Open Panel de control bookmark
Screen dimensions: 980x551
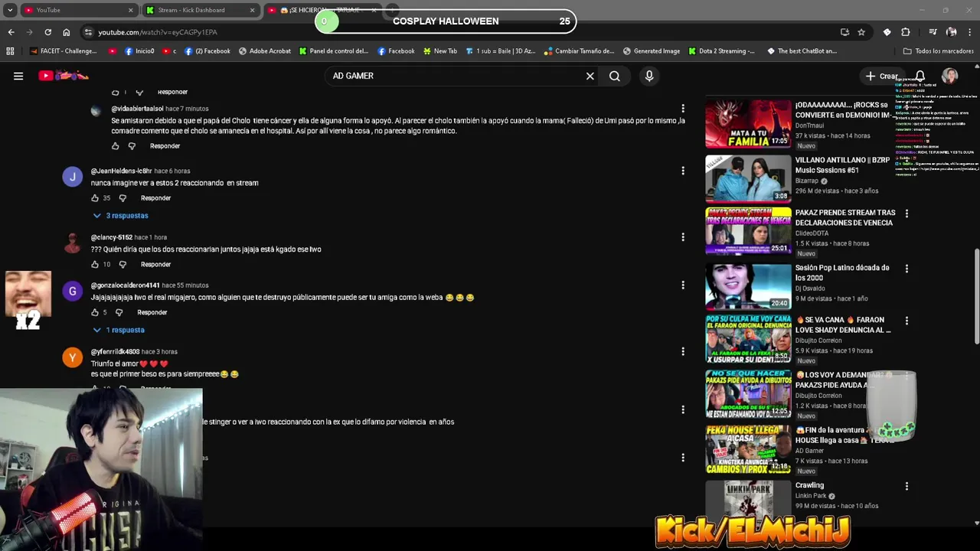(x=334, y=51)
